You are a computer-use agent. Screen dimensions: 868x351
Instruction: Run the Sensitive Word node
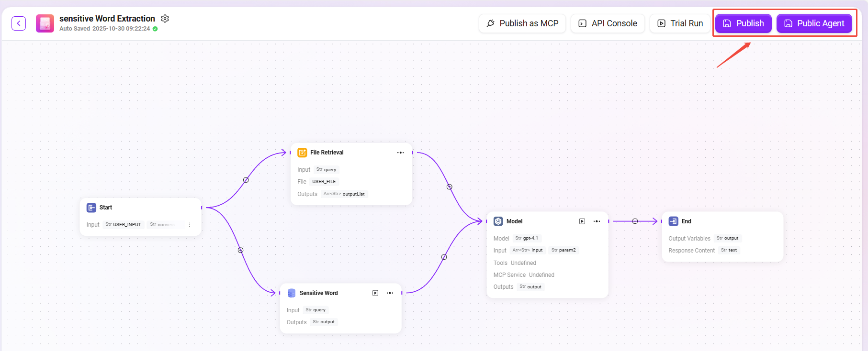tap(375, 293)
